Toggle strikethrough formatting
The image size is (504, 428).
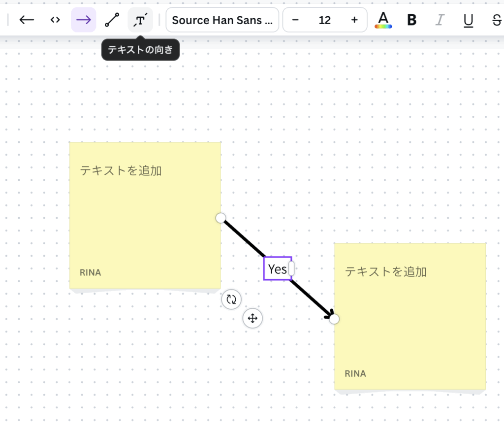coord(496,20)
